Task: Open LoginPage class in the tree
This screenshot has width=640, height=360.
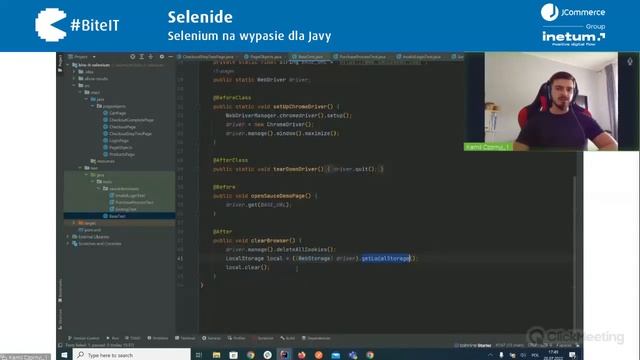Action: coord(116,140)
